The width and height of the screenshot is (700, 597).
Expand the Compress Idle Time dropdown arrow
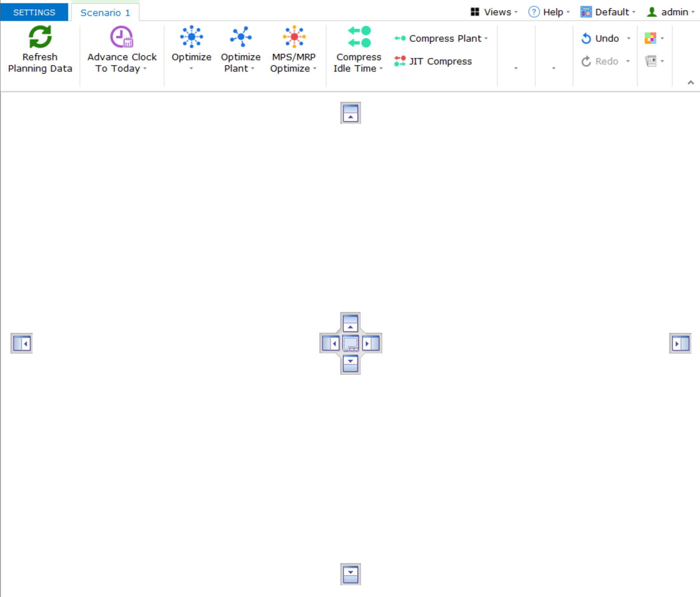point(381,68)
